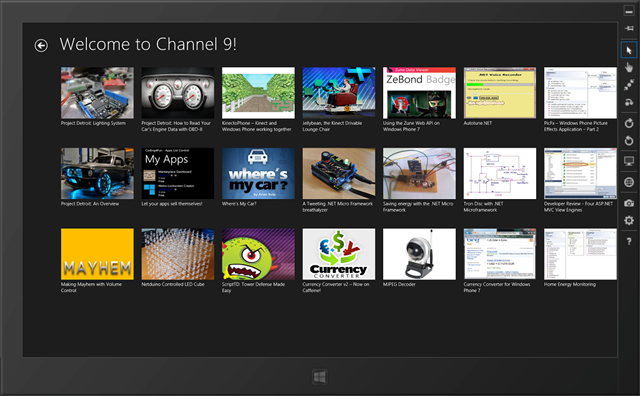Open Project Detroit: An Overview car thumbnail

pyautogui.click(x=97, y=174)
